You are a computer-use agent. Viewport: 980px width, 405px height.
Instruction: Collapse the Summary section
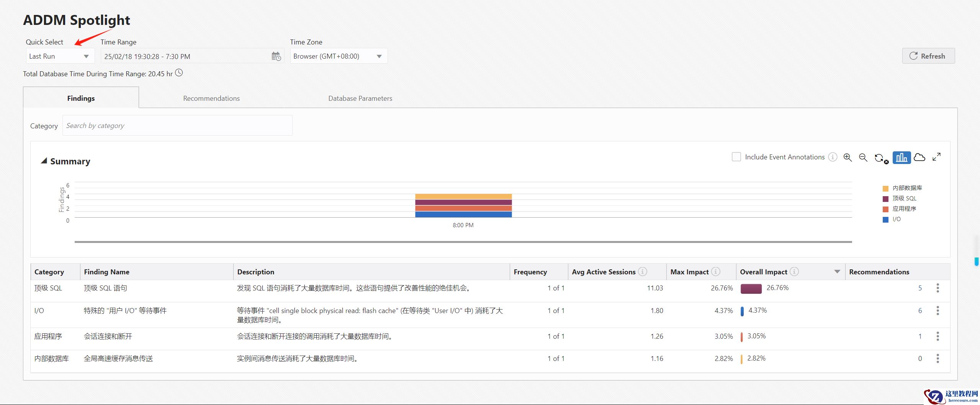coord(44,161)
